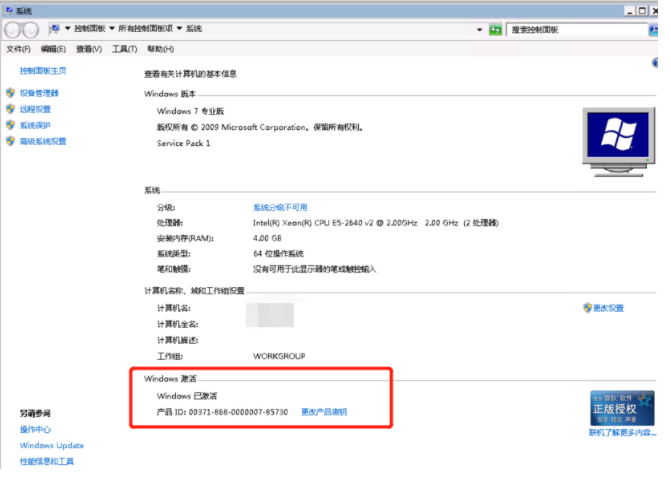Expand dropdown arrow after 所有控制面板项 breadcrumb
The image size is (671, 496).
[179, 29]
